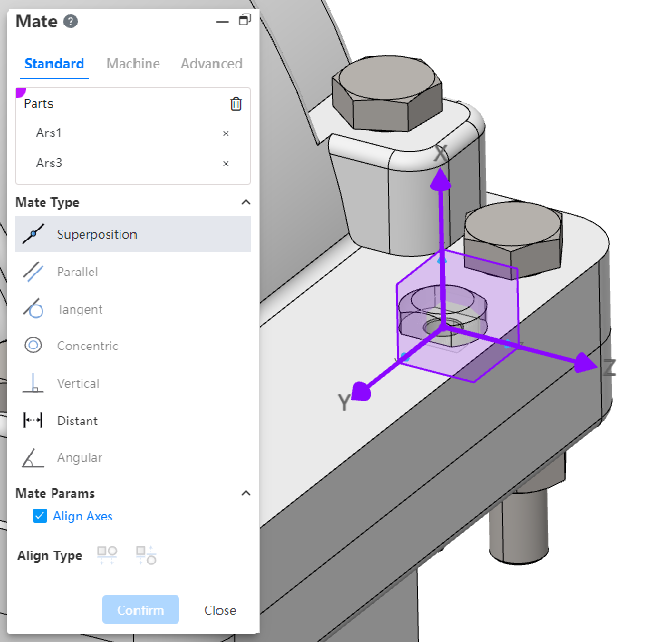This screenshot has width=653, height=642.
Task: Select the hex bolt head right of the X axis arrow
Action: tap(513, 240)
